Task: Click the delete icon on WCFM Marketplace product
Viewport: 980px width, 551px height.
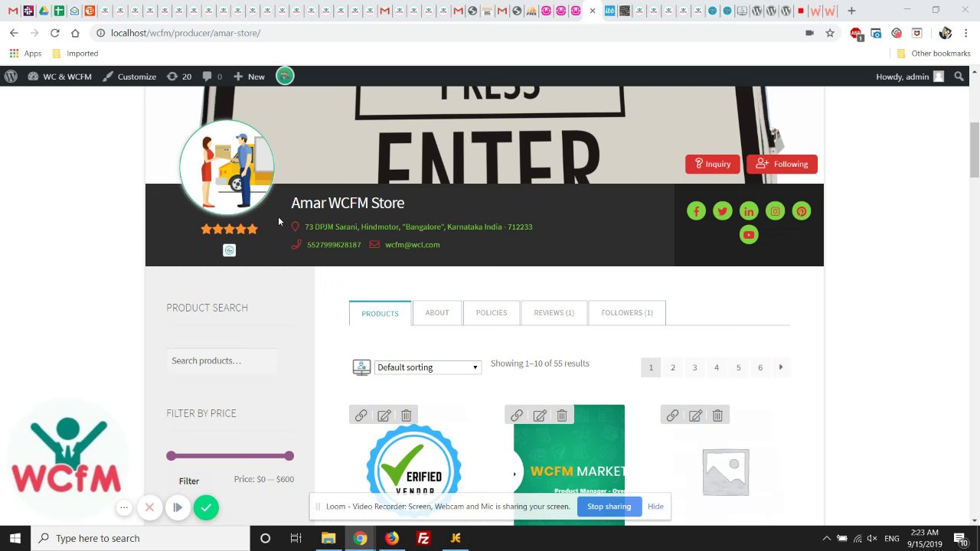Action: pyautogui.click(x=562, y=415)
